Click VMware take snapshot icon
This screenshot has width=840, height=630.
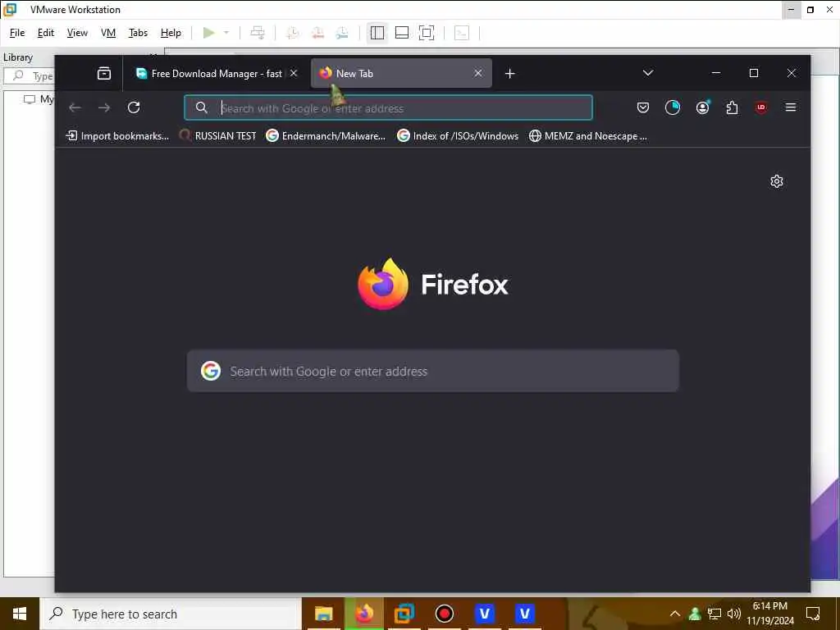(x=293, y=33)
